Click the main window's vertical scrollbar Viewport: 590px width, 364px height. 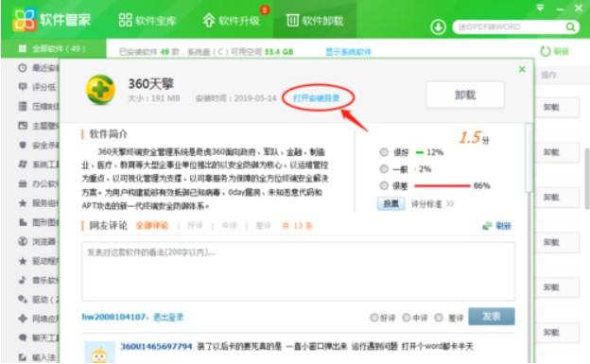(x=586, y=179)
